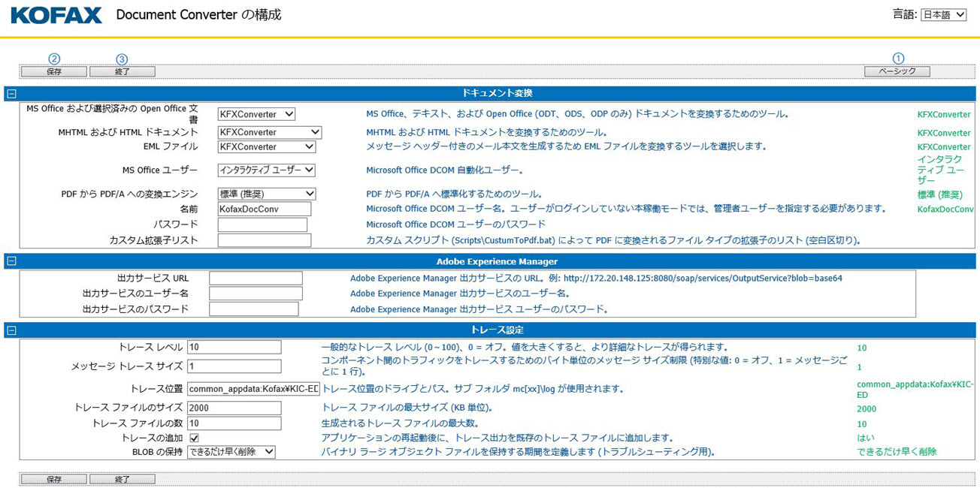Click the カスタム拡張子リスト input field
This screenshot has width=980, height=488.
pos(264,240)
